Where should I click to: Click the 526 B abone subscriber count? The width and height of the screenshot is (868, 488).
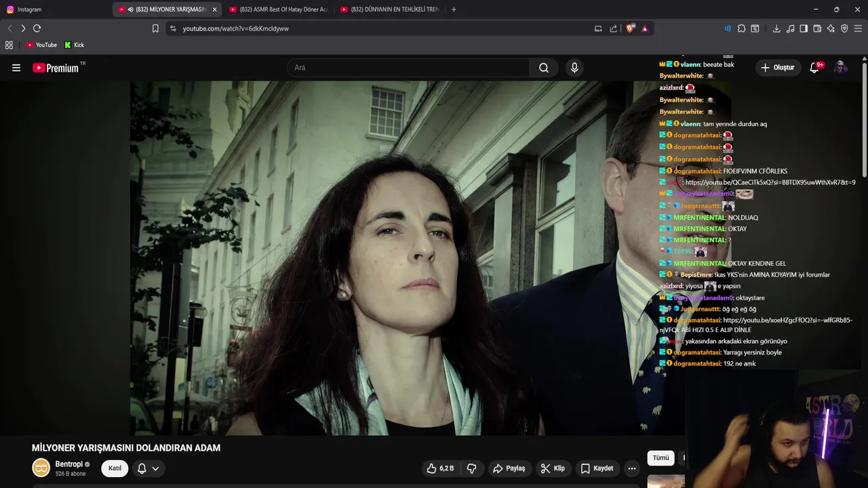pyautogui.click(x=71, y=474)
